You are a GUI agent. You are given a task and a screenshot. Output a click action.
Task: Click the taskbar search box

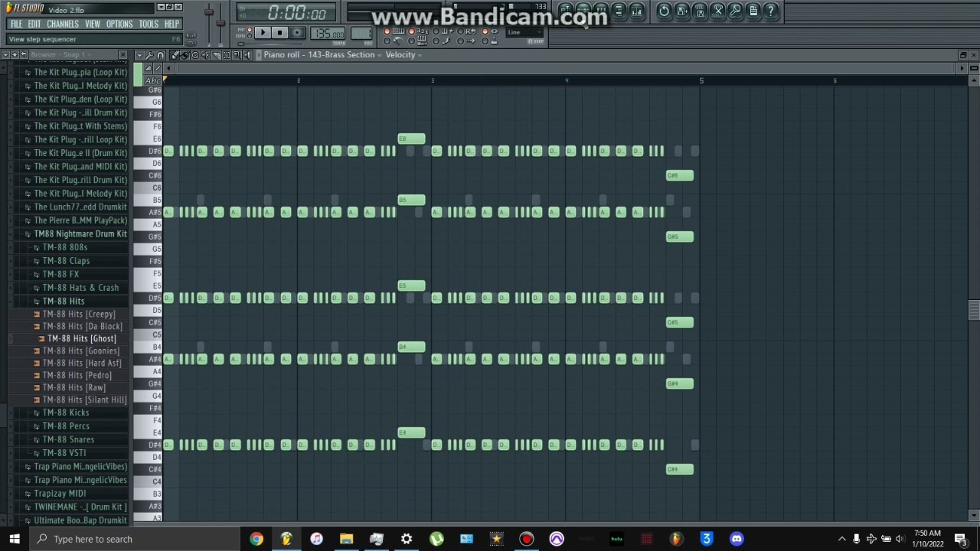134,539
